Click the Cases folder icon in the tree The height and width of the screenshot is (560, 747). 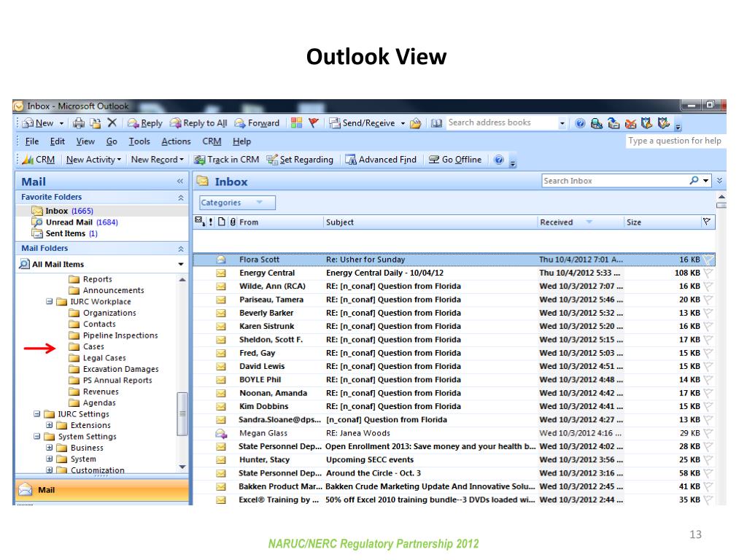point(74,346)
